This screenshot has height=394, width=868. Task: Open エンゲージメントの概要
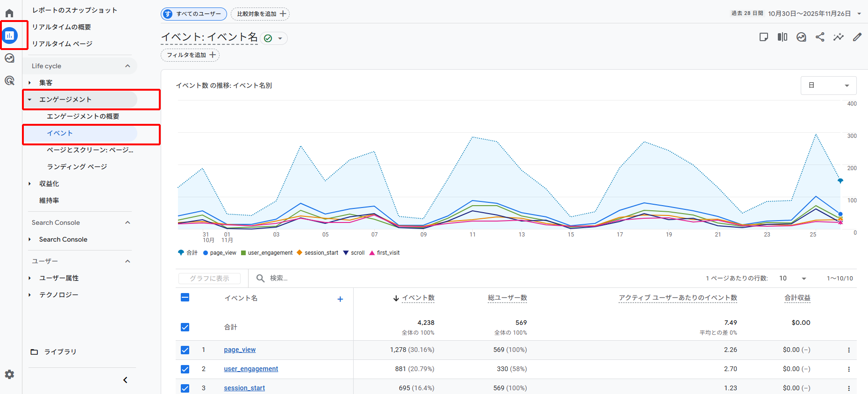(x=83, y=116)
